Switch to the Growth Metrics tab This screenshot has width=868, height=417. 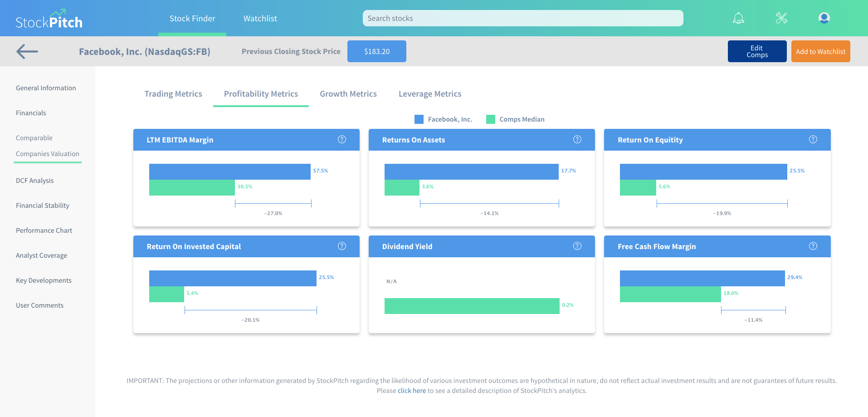(x=348, y=94)
